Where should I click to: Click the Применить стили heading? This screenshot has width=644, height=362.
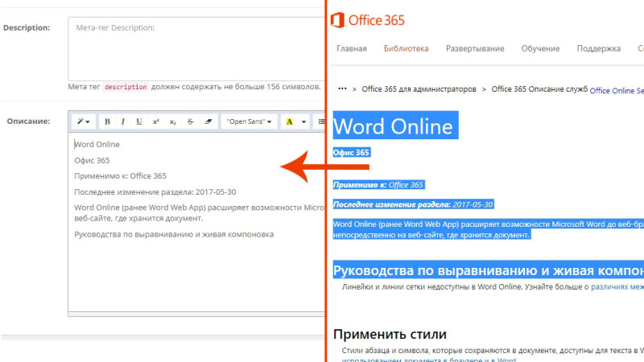click(x=390, y=334)
